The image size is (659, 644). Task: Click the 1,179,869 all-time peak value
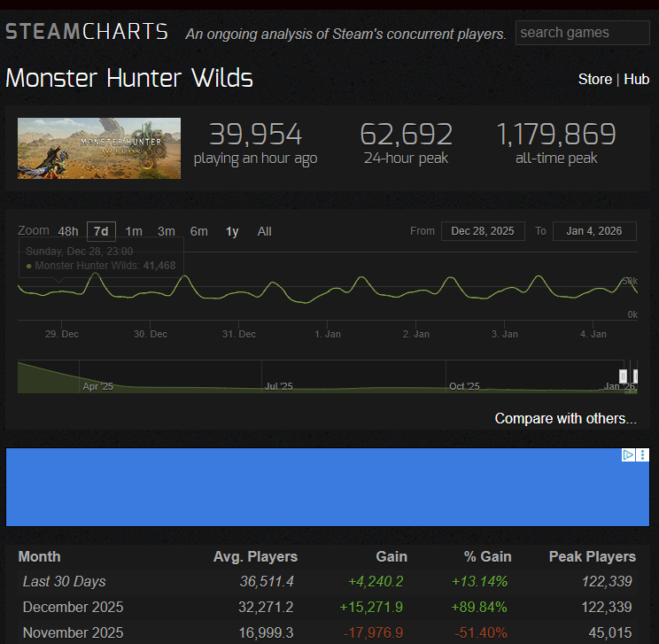(x=556, y=135)
